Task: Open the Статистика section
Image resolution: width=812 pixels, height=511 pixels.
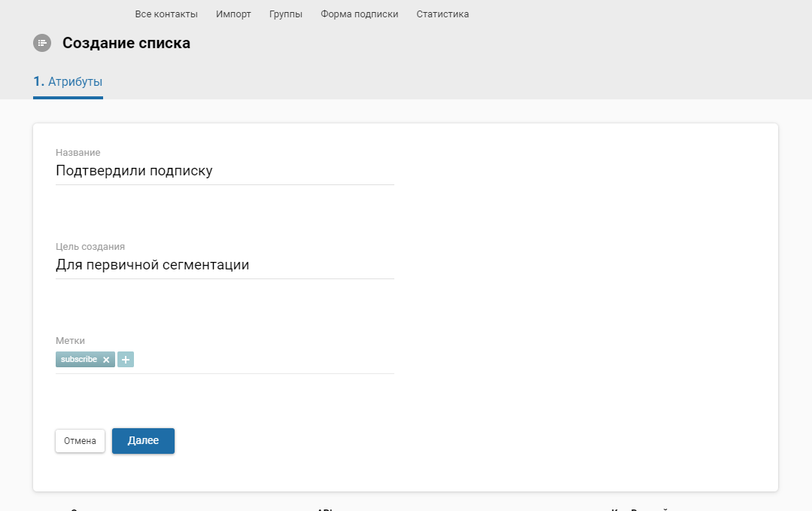Action: 442,14
